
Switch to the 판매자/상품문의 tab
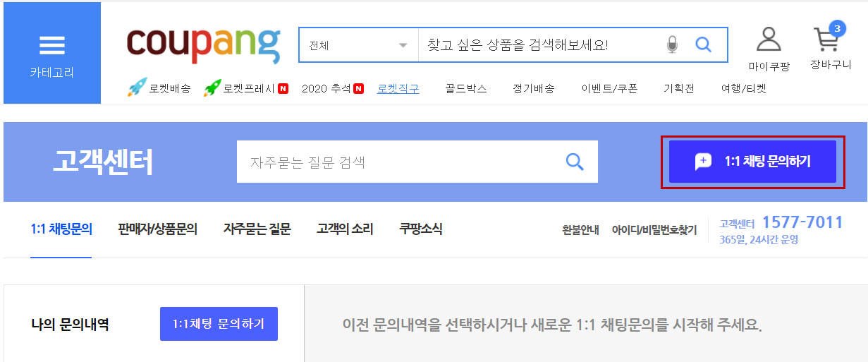[158, 229]
